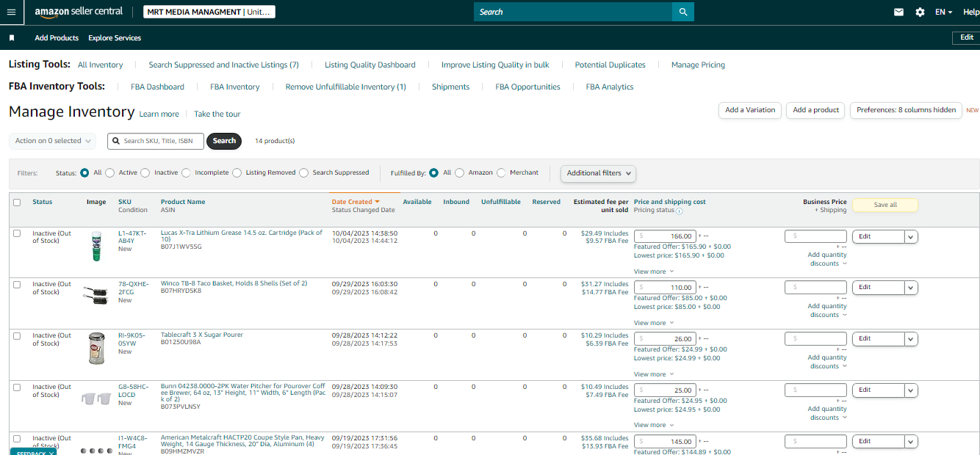
Task: Open Tablecraft Sugar Pourer product image
Action: [96, 348]
